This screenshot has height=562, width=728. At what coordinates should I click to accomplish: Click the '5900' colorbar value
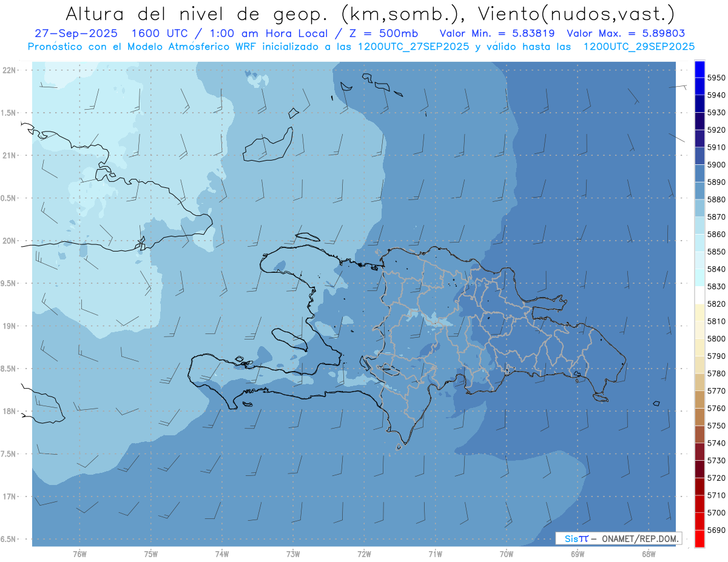point(716,165)
